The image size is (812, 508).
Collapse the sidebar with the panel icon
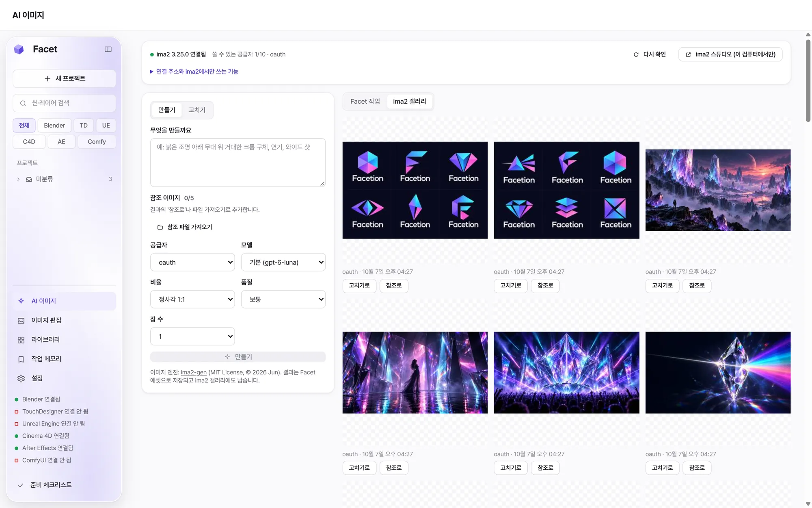pyautogui.click(x=108, y=49)
